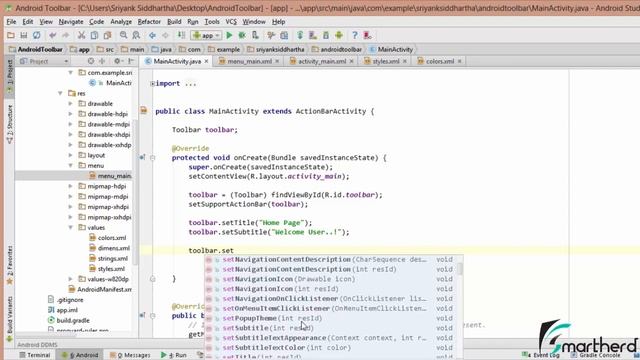This screenshot has height=360, width=640.
Task: Click the Debug app bug icon
Action: pos(242,36)
